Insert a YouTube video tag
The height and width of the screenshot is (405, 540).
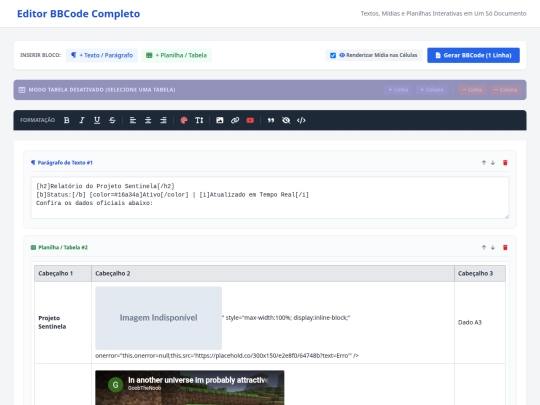point(250,120)
